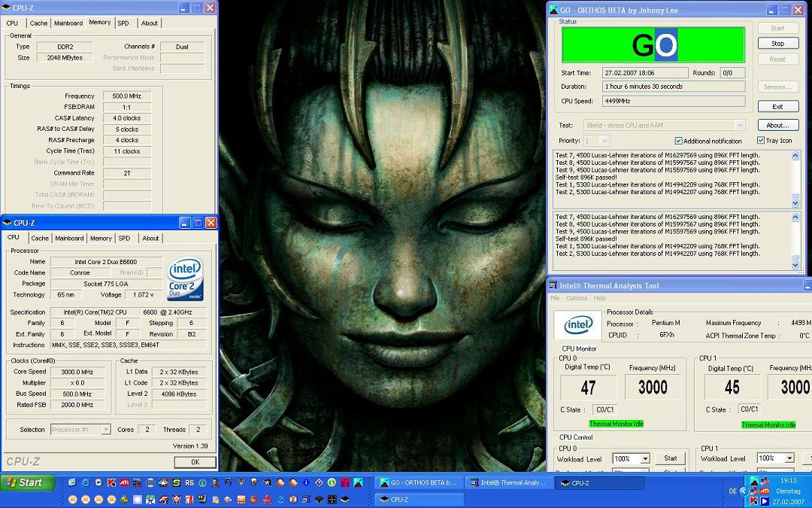Viewport: 812px width, 508px height.
Task: Click the CAS# Latency 4.0 clocks value
Action: (127, 118)
